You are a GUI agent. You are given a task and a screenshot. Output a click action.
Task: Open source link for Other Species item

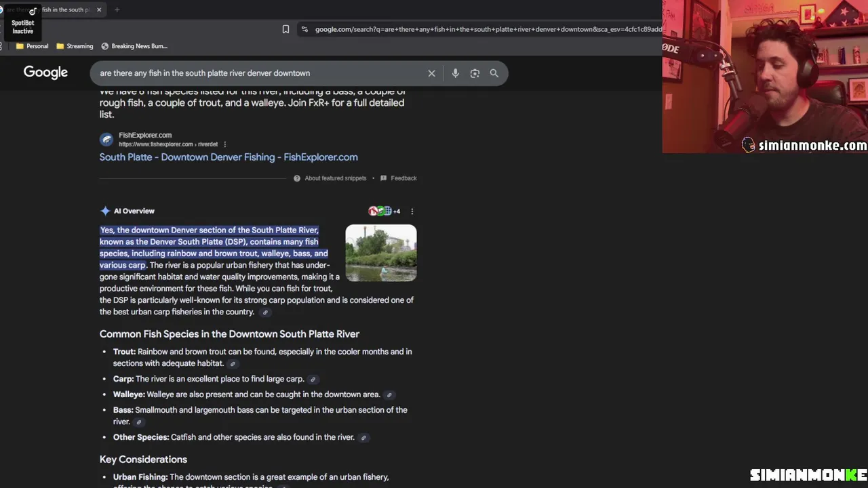pyautogui.click(x=363, y=438)
